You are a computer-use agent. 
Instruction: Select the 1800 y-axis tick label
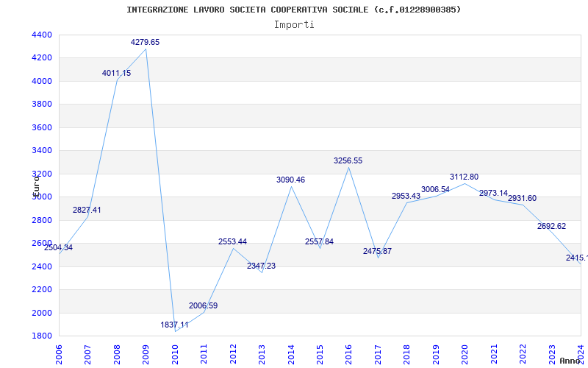[42, 336]
